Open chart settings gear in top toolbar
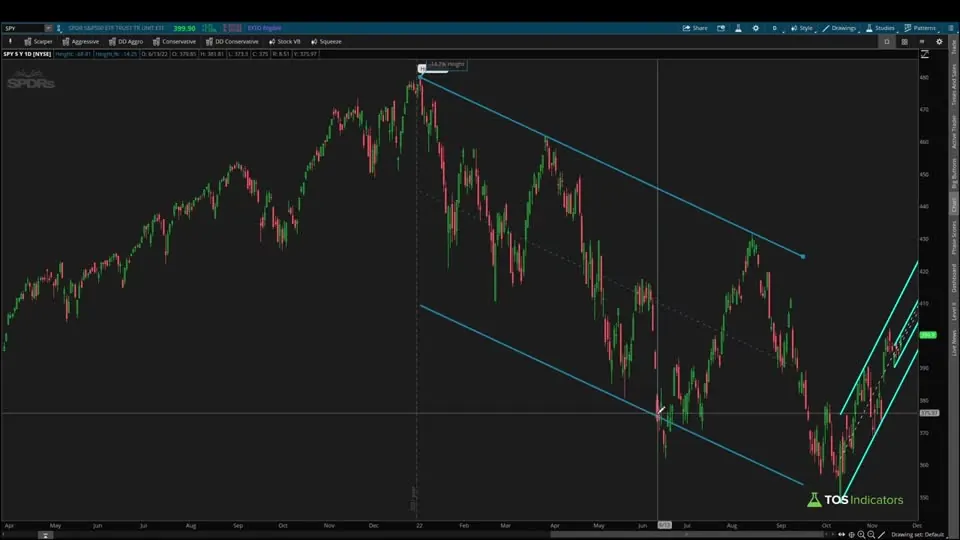The image size is (960, 540). pos(756,28)
